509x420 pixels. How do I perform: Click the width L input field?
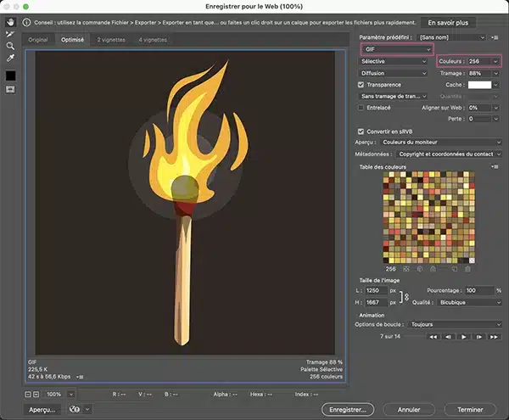(x=376, y=290)
